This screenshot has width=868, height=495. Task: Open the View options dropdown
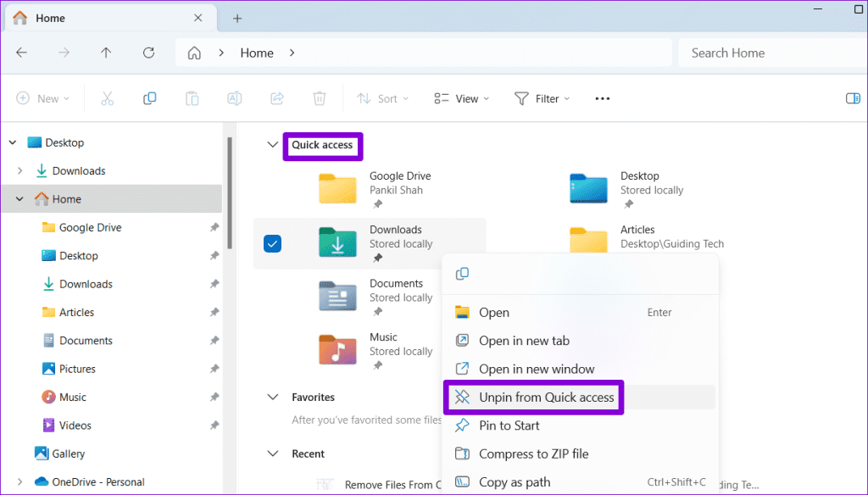(x=460, y=98)
